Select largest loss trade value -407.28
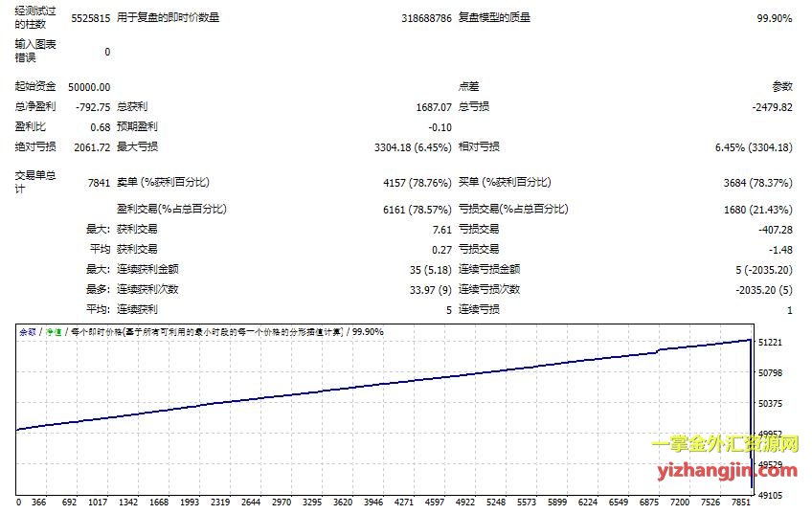Viewport: 812px width, 514px height. click(776, 230)
